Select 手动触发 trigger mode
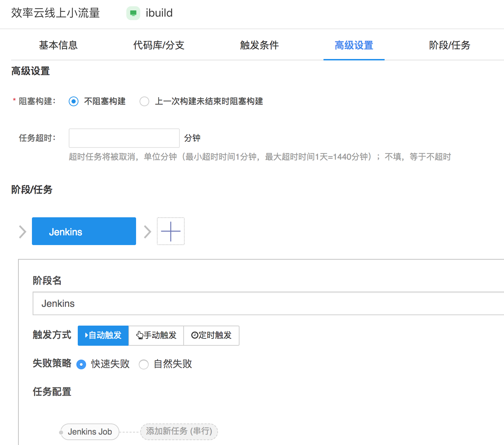Viewport: 504px width, 445px height. 156,335
